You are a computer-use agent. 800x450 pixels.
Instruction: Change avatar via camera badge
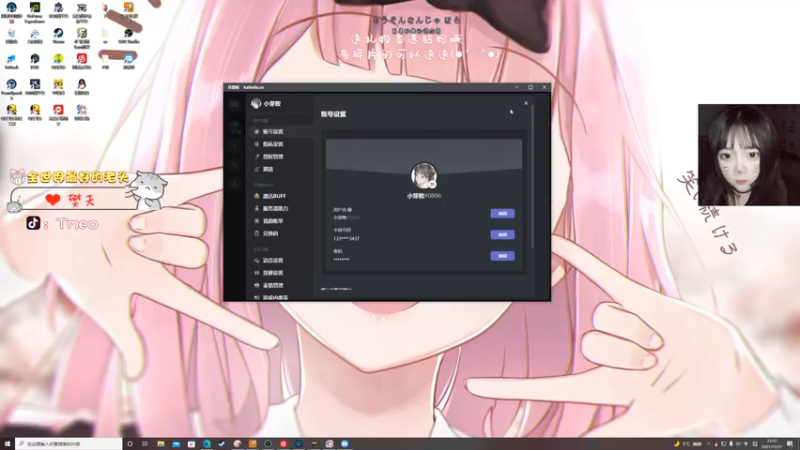[433, 185]
